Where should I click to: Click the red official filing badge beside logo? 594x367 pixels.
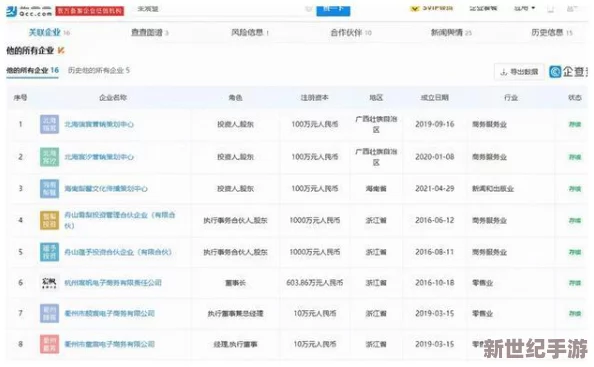(x=90, y=11)
